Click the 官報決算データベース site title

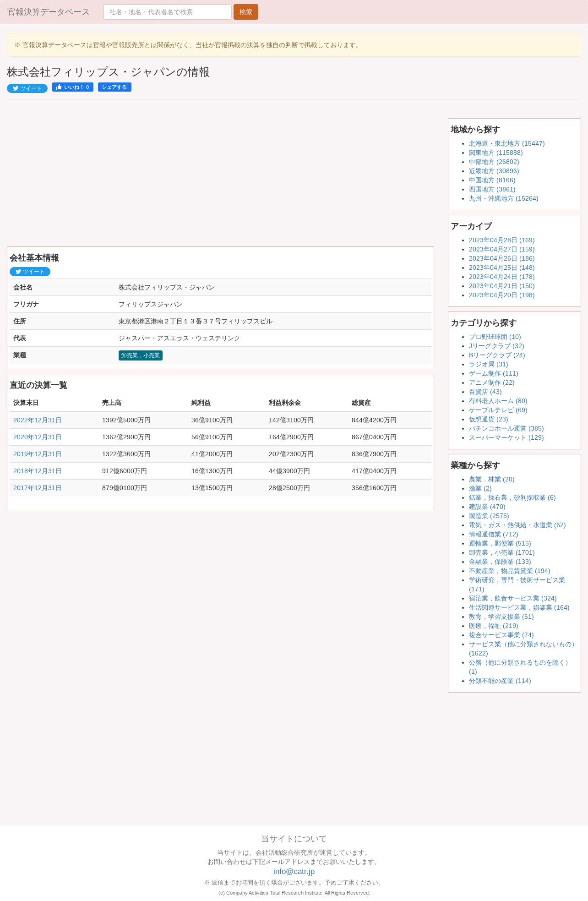(48, 12)
